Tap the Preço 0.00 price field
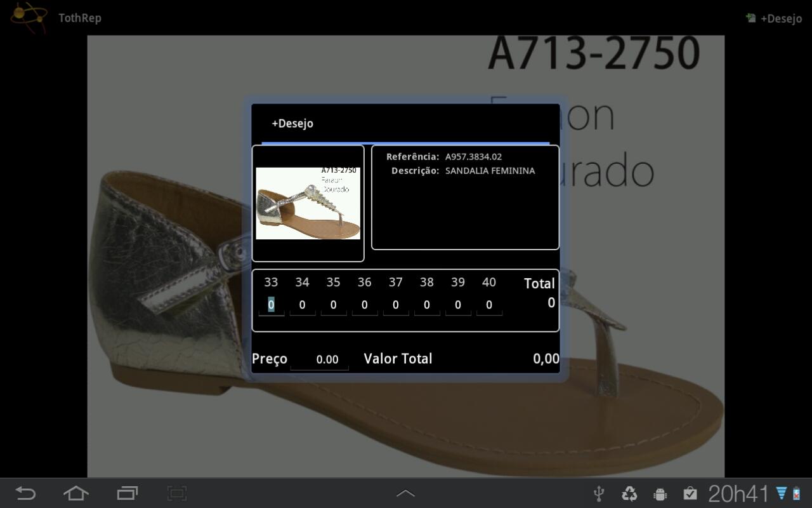Viewport: 812px width, 508px height. tap(320, 359)
